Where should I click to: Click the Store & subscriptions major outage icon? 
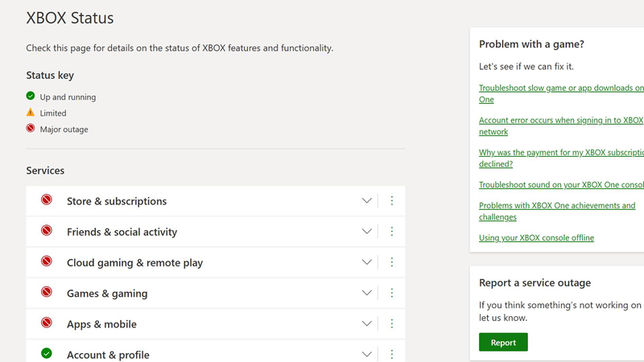click(47, 200)
